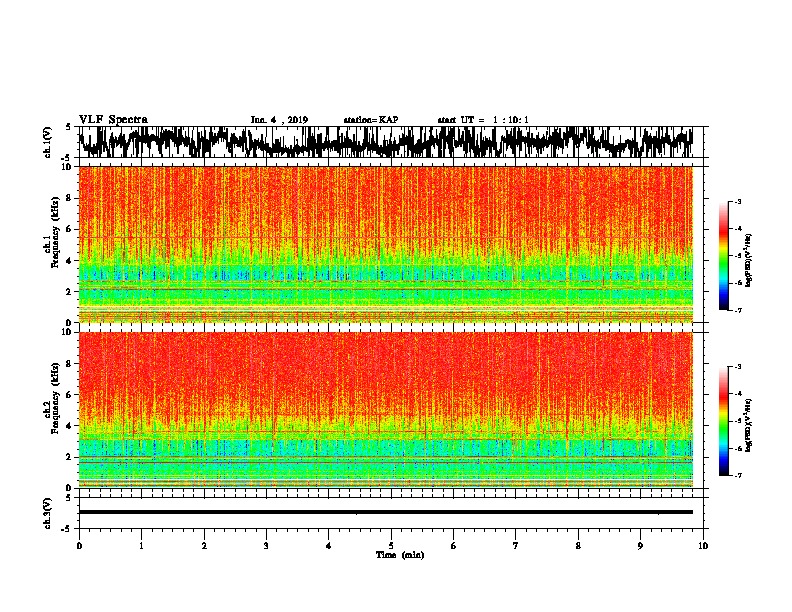
Task: Select the "start UT = 1 :10: 1" text
Action: pos(483,120)
